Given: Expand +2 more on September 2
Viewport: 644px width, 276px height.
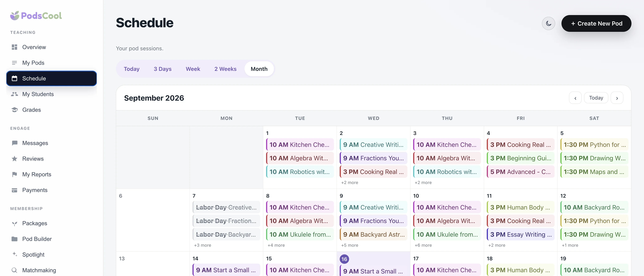Looking at the screenshot, I should coord(350,183).
